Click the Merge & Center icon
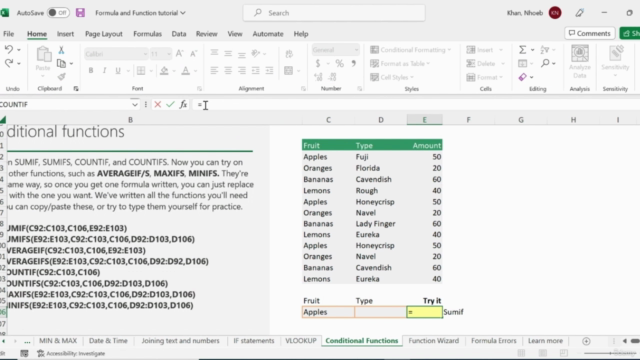Viewport: 640px width, 360px height. pos(289,71)
